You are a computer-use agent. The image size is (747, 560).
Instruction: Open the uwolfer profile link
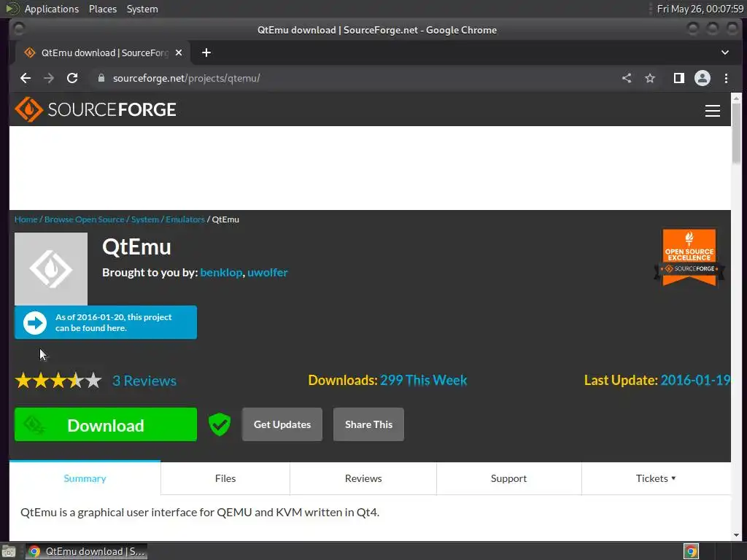coord(267,273)
